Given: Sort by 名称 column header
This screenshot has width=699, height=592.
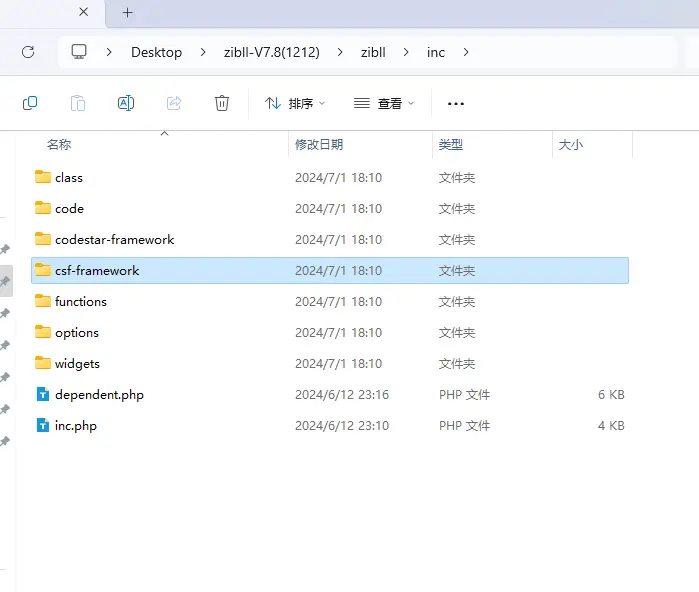Looking at the screenshot, I should point(59,145).
